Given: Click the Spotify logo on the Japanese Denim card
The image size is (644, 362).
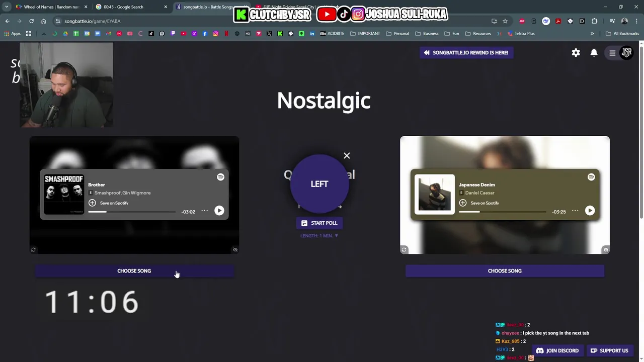Looking at the screenshot, I should [x=591, y=177].
